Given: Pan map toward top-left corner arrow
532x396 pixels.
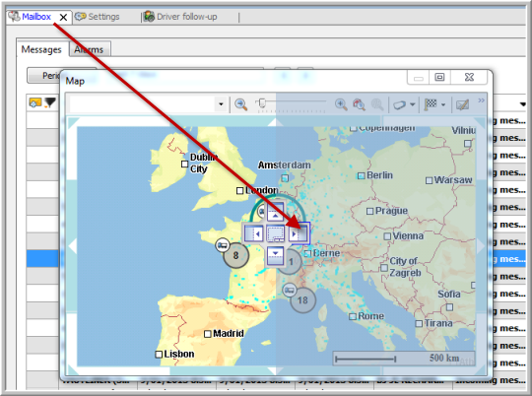Looking at the screenshot, I should coord(73,122).
